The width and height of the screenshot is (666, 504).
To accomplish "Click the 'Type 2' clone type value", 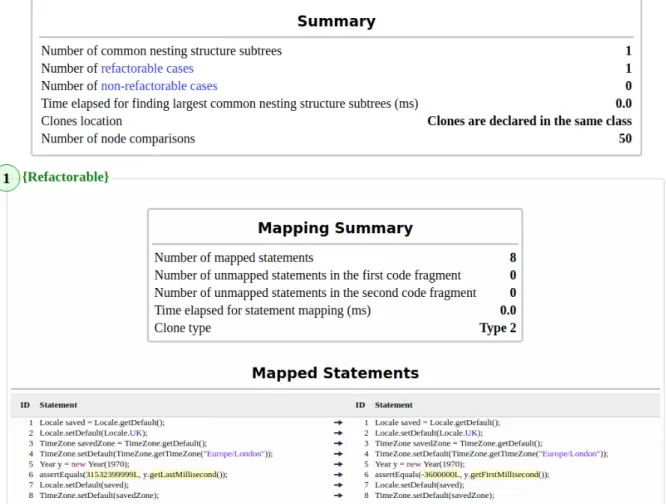I will click(x=498, y=328).
